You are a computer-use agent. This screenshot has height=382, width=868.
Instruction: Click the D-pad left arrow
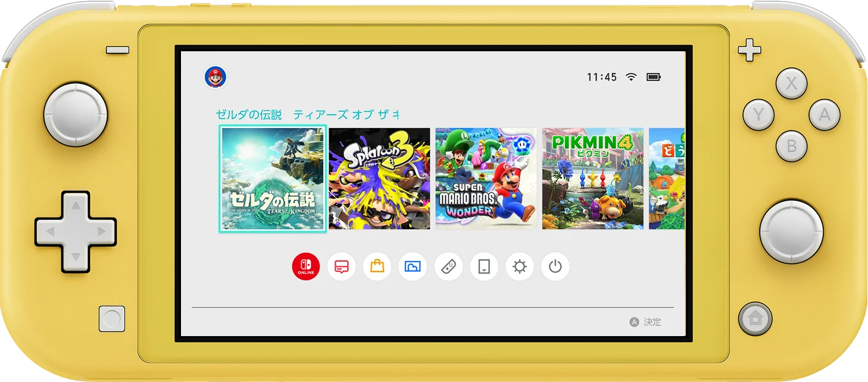[50, 231]
